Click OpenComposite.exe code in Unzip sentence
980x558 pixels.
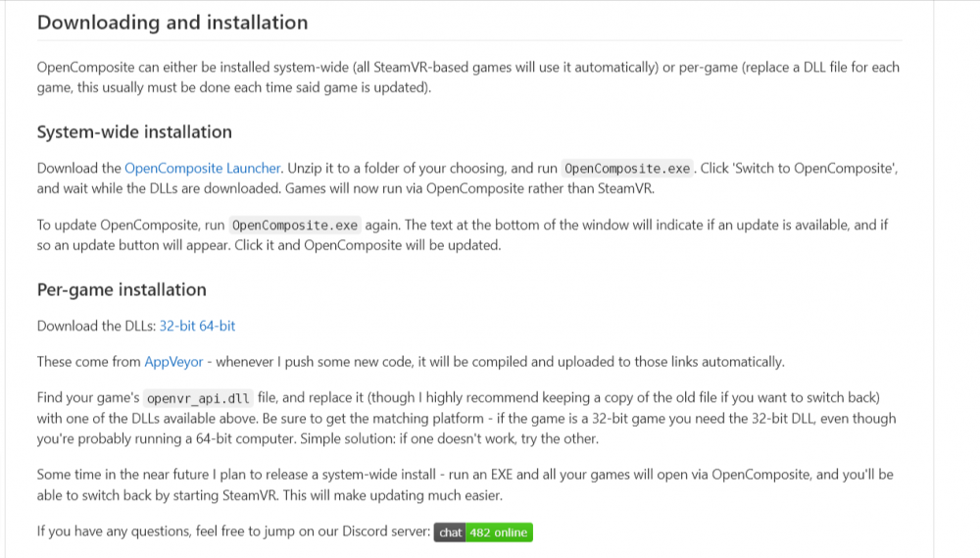[628, 169]
